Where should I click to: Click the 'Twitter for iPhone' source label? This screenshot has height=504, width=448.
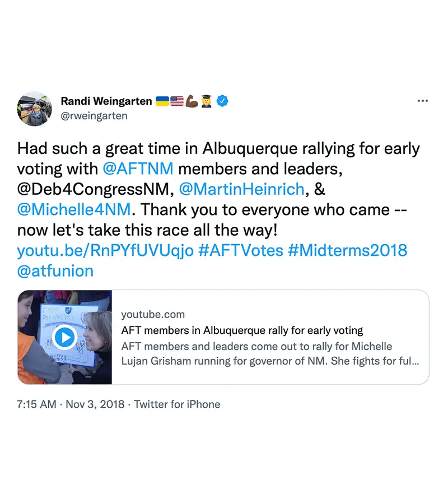177,404
